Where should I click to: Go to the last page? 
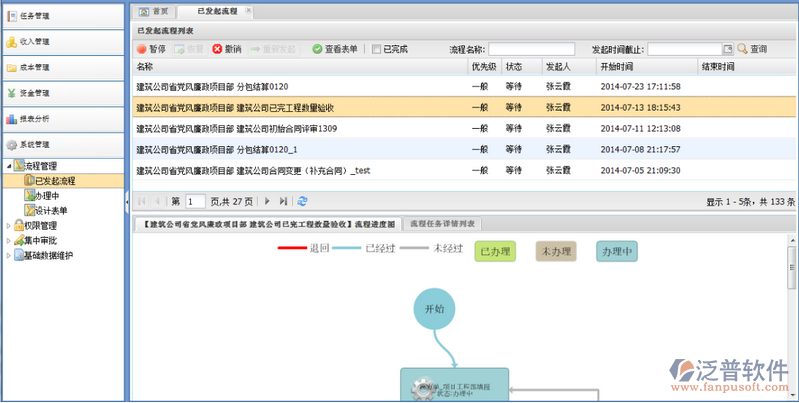pyautogui.click(x=283, y=201)
